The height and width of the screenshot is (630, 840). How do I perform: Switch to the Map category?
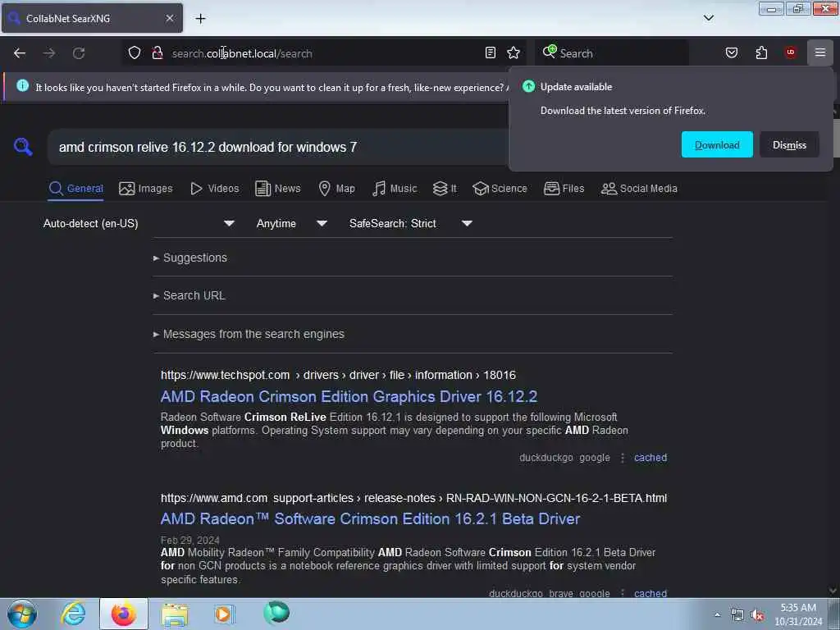pyautogui.click(x=337, y=189)
